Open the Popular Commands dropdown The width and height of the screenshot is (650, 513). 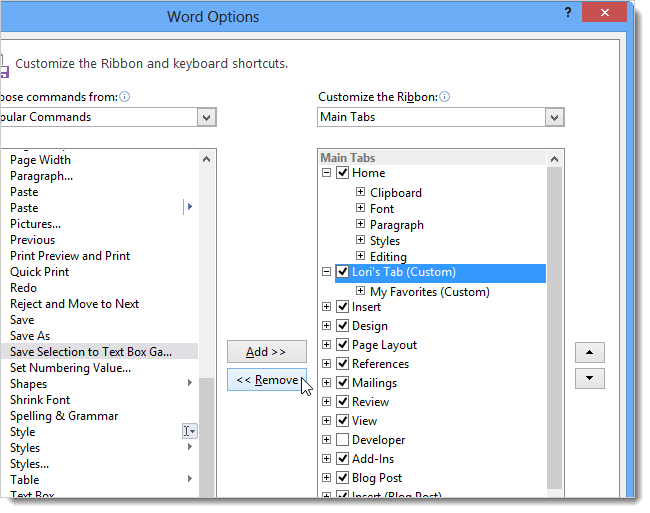point(206,117)
